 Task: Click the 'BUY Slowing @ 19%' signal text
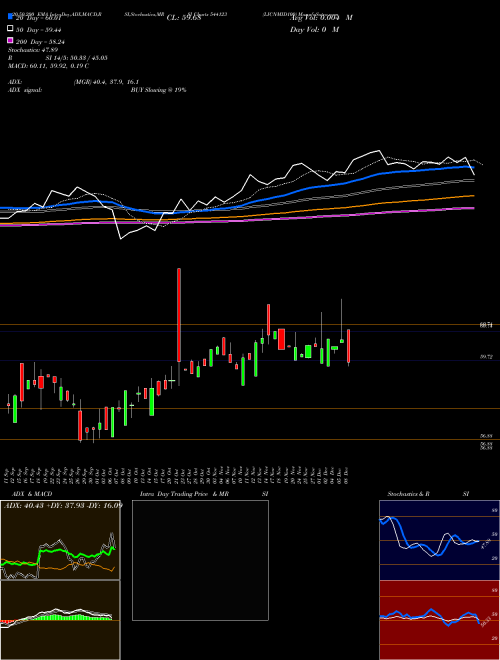tap(158, 90)
